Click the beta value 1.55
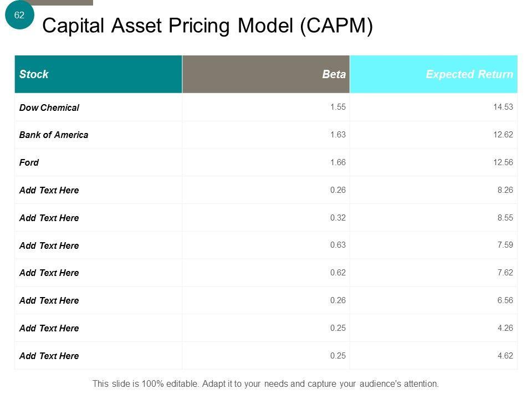Screen dimensions: 532x399 point(338,108)
